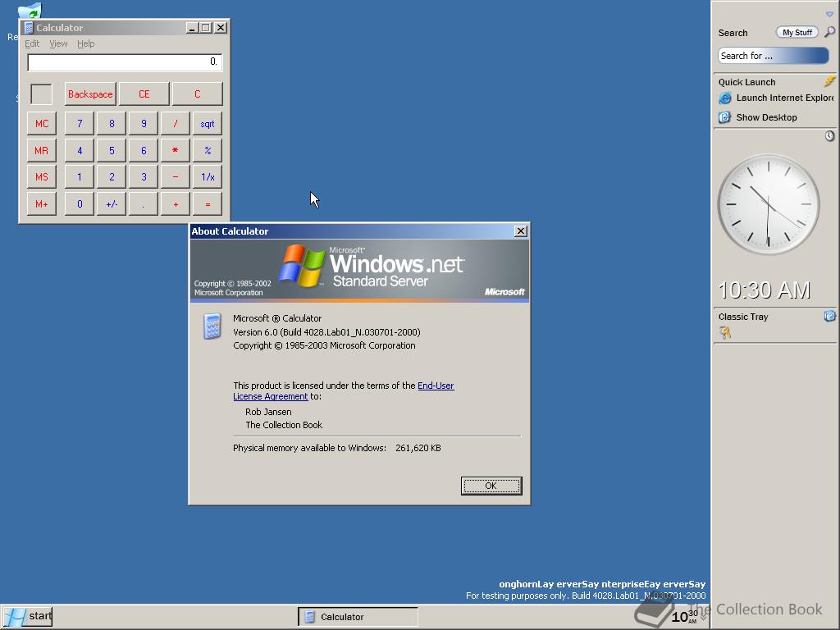Click the 10:30 AM digital time
The height and width of the screenshot is (630, 840).
coord(764,290)
